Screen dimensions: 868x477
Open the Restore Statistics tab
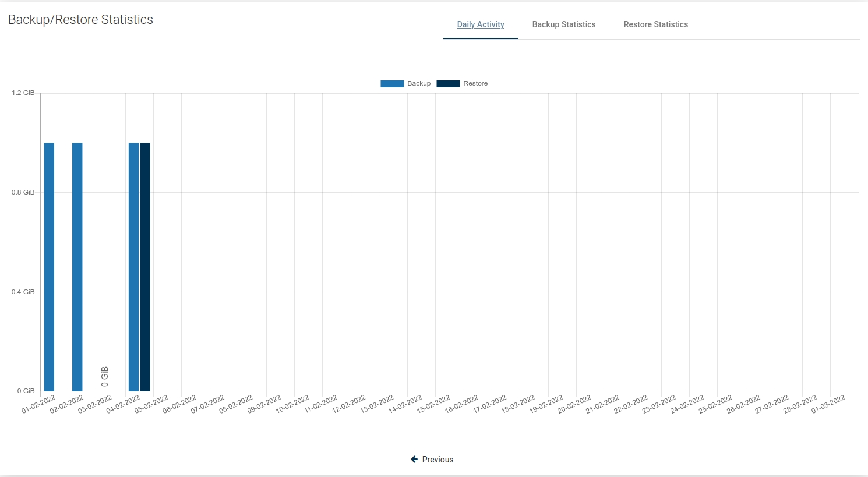pos(655,24)
